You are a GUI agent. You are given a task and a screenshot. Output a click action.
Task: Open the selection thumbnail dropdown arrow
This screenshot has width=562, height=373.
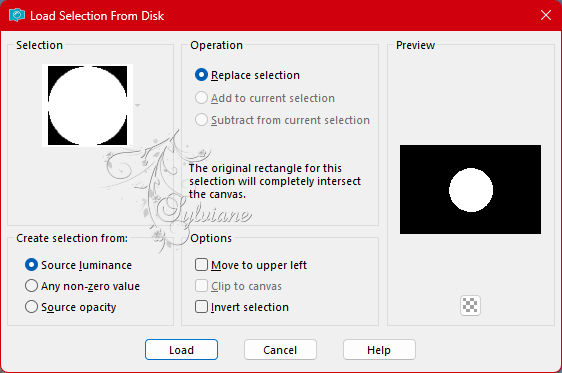[x=137, y=105]
